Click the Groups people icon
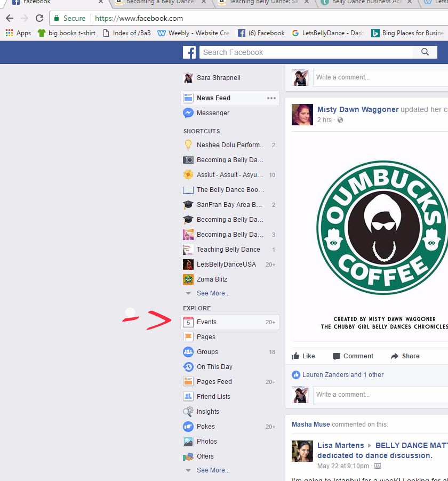This screenshot has width=448, height=481. [x=188, y=352]
